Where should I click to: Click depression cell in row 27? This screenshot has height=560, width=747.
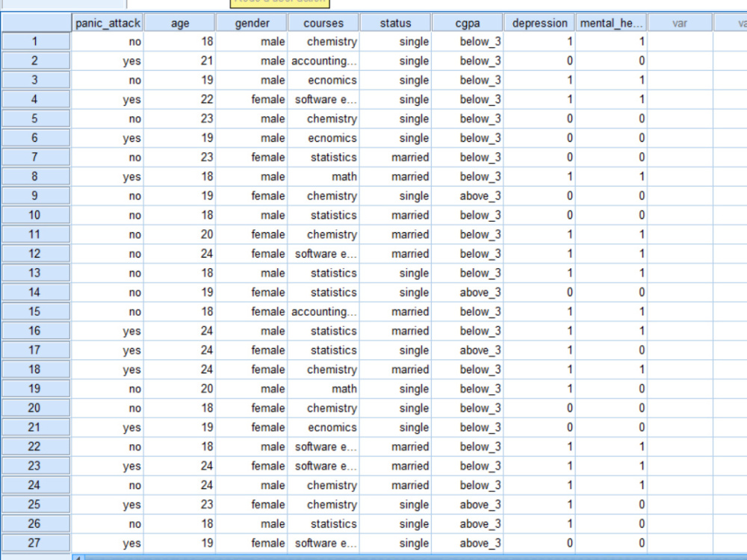540,543
